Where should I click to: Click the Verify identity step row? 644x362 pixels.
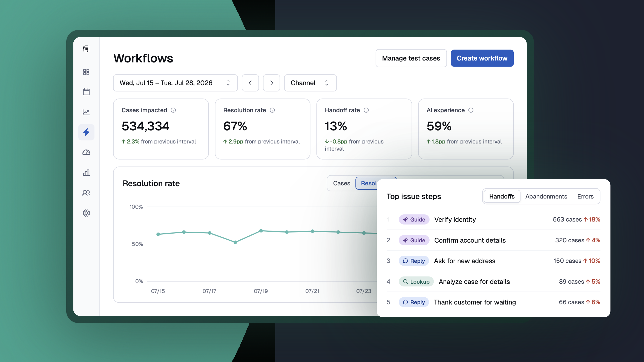493,219
